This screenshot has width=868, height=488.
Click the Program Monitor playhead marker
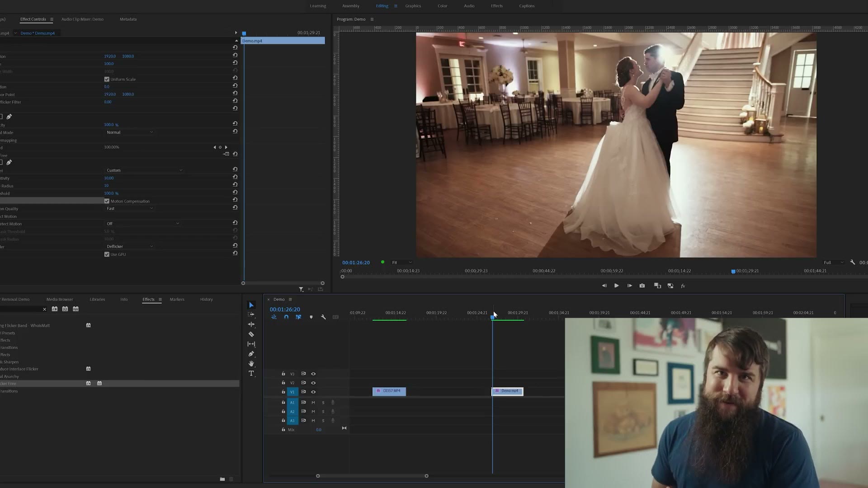tap(733, 272)
